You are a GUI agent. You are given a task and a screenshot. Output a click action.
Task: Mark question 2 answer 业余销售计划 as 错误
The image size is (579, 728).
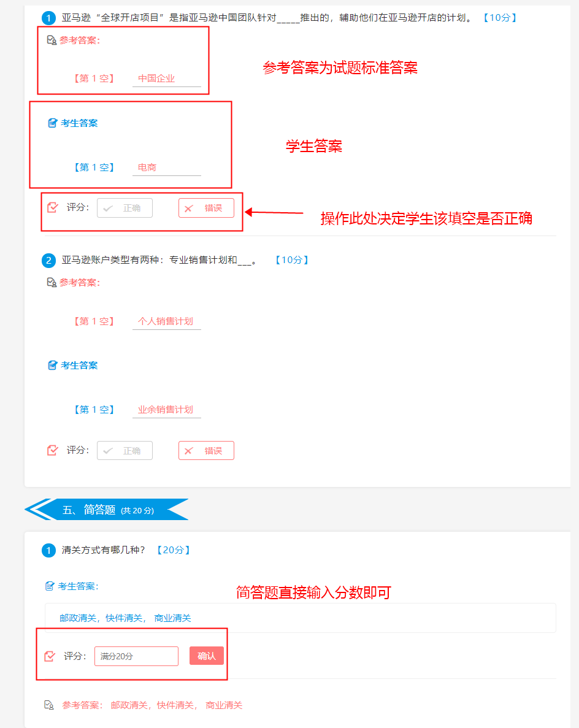(x=206, y=450)
